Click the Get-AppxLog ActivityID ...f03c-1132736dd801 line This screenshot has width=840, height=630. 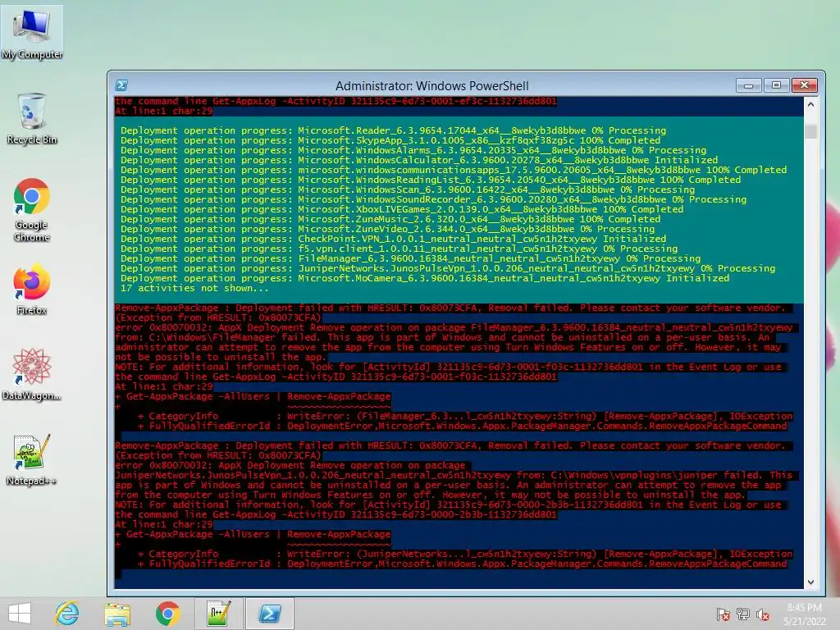(336, 377)
